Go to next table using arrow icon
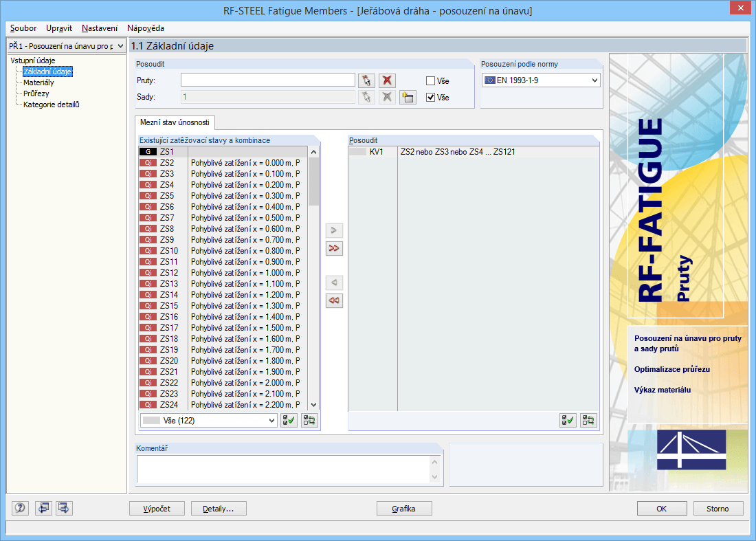 point(64,508)
